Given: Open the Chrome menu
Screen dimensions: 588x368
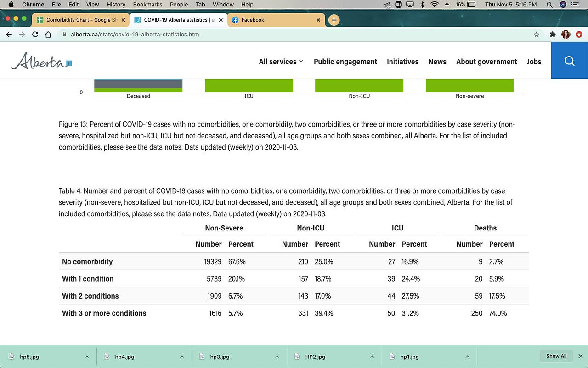Looking at the screenshot, I should (x=33, y=5).
